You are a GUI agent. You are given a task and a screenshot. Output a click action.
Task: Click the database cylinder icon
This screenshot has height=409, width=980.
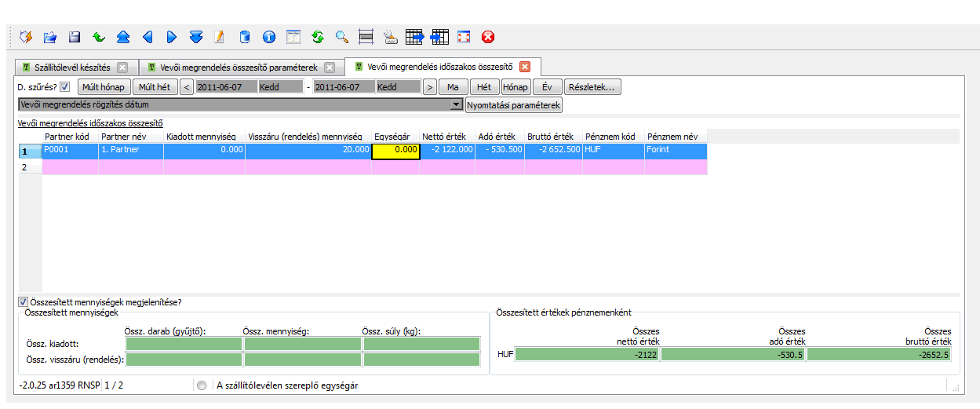[245, 37]
